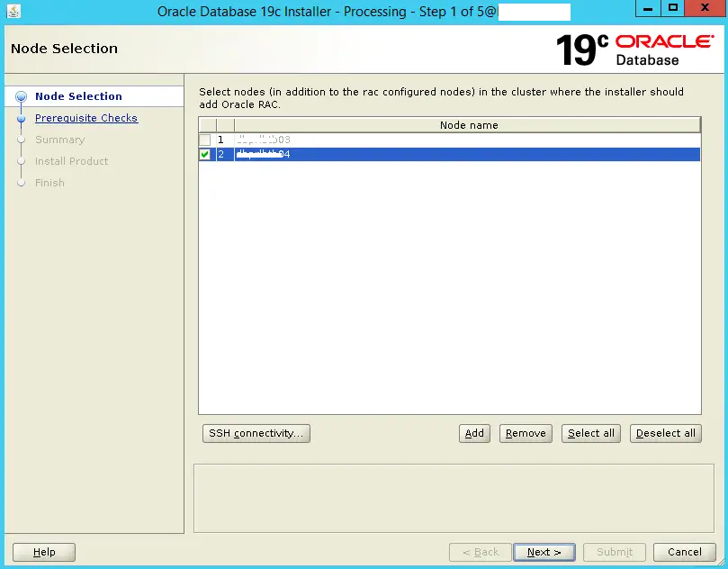Uncheck the checkbox for node row 2
This screenshot has width=728, height=569.
pos(205,154)
